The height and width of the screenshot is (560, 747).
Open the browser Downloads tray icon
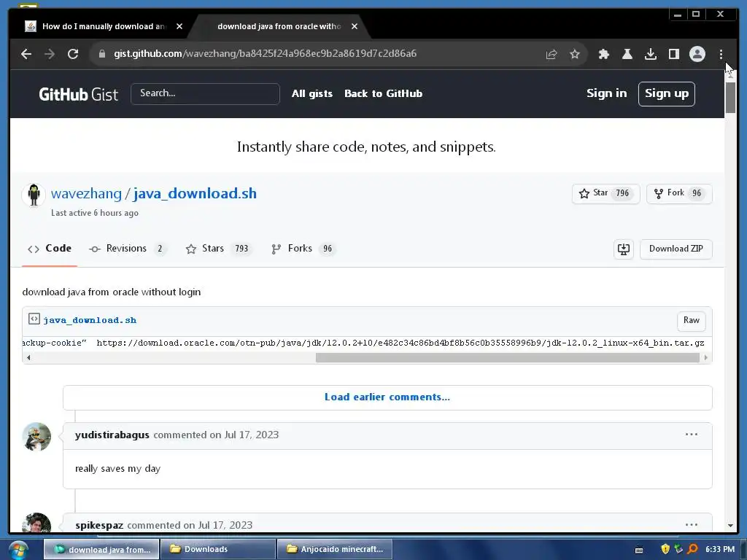650,54
